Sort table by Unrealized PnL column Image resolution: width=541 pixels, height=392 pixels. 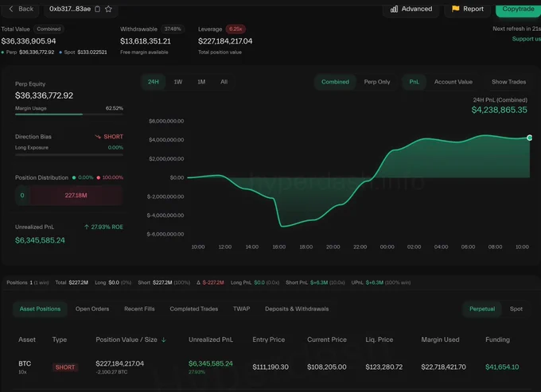(211, 340)
